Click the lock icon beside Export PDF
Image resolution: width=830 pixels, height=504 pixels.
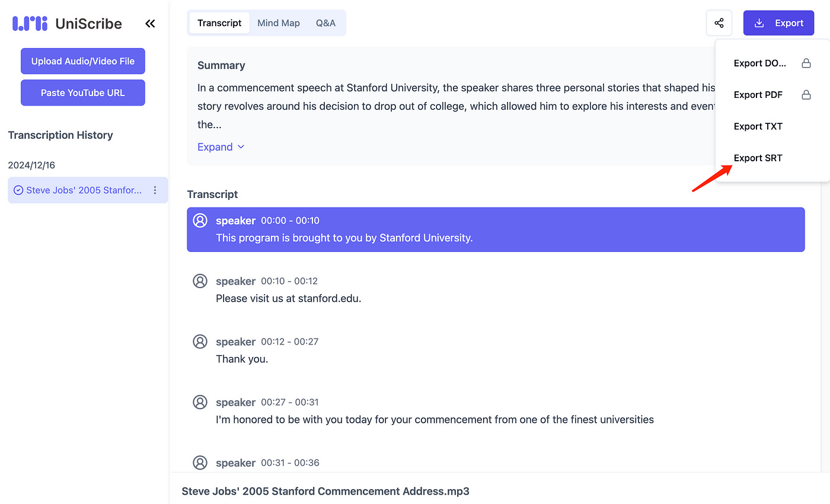(x=806, y=95)
